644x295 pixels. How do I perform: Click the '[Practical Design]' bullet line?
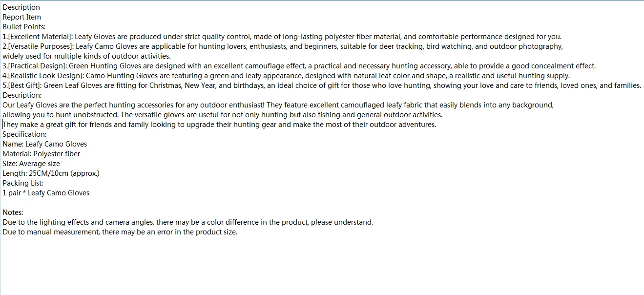tap(299, 66)
